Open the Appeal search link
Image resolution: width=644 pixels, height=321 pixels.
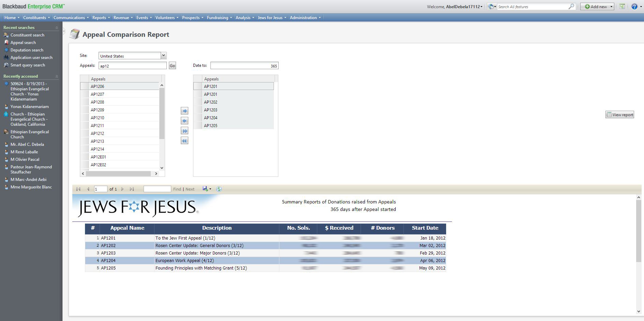click(x=23, y=43)
